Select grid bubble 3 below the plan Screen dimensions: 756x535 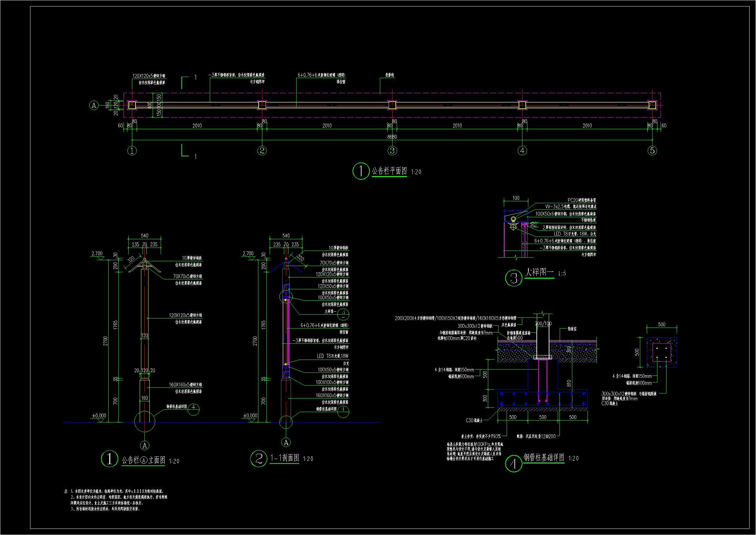pyautogui.click(x=392, y=150)
